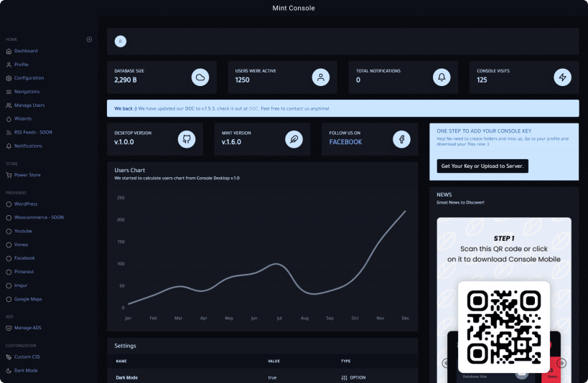Image resolution: width=588 pixels, height=383 pixels.
Task: Click the Desktop Version GitHub icon
Action: (x=187, y=139)
